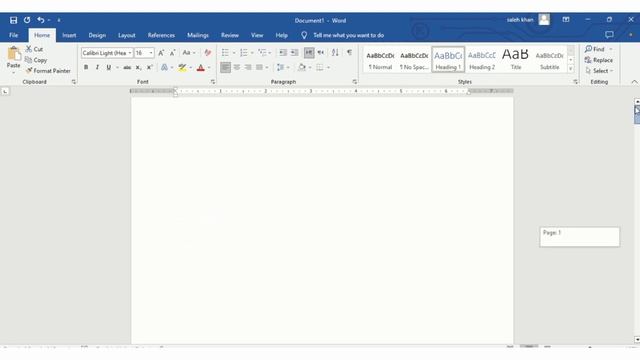Open the font size dropdown
640x360 pixels.
click(151, 53)
